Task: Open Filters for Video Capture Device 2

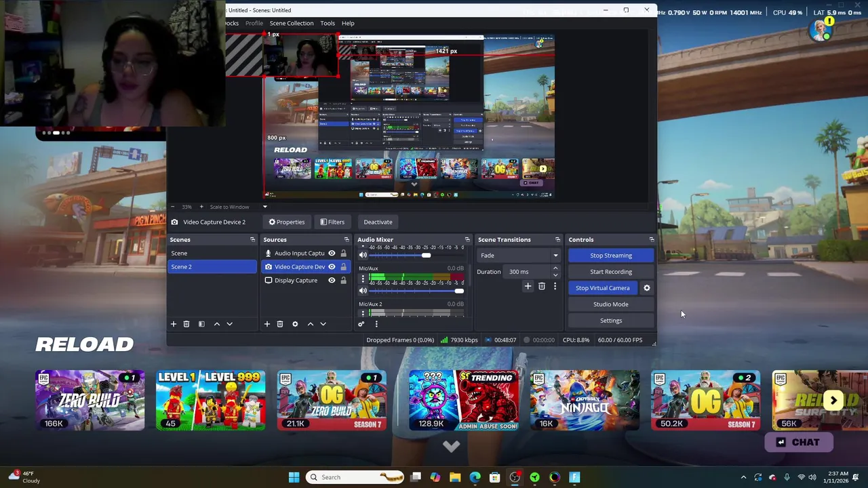Action: point(332,222)
